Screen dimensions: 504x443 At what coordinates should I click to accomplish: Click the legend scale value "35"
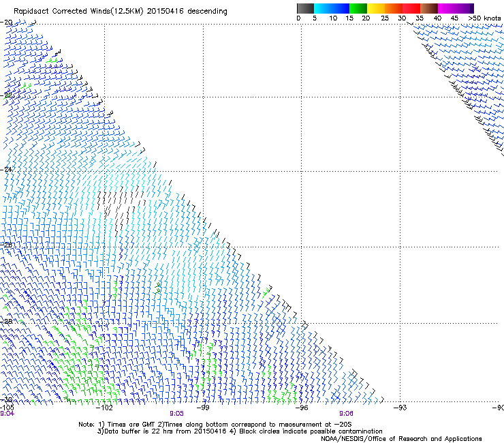pos(420,18)
